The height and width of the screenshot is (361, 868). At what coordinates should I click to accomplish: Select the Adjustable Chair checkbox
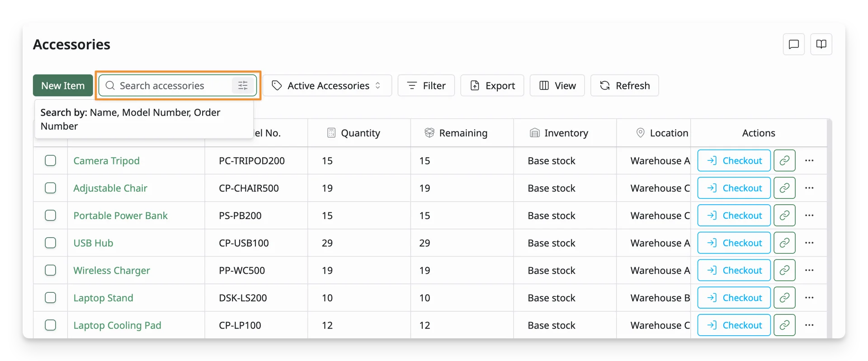51,188
